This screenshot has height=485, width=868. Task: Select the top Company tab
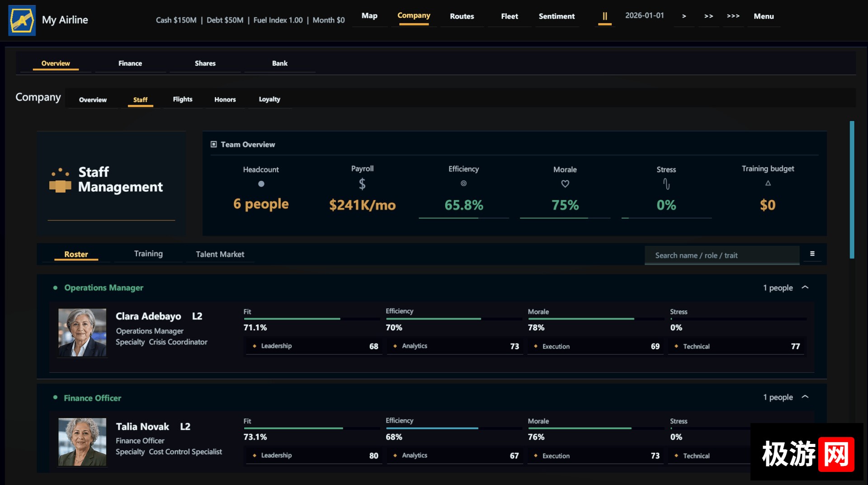(414, 16)
